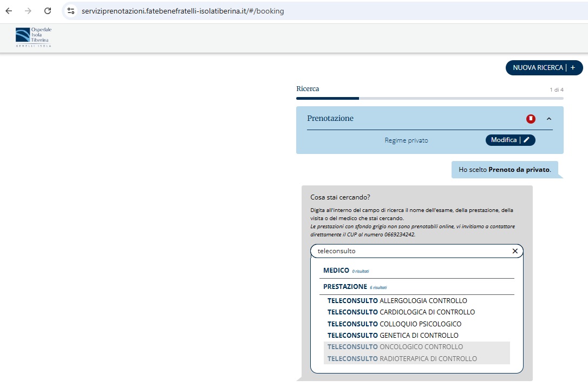The image size is (588, 386).
Task: Reload the page with refresh icon
Action: tap(48, 11)
